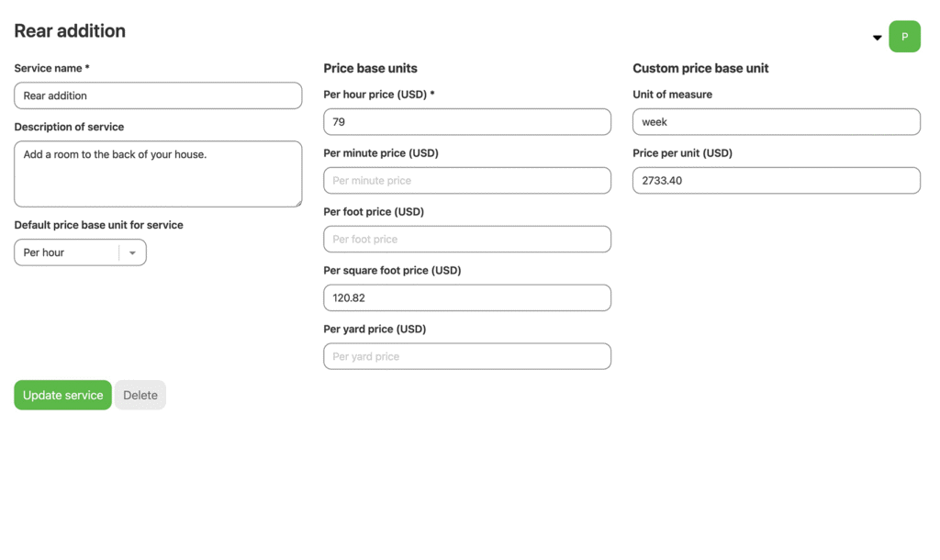
Task: Click the Unit of measure field
Action: pos(776,122)
